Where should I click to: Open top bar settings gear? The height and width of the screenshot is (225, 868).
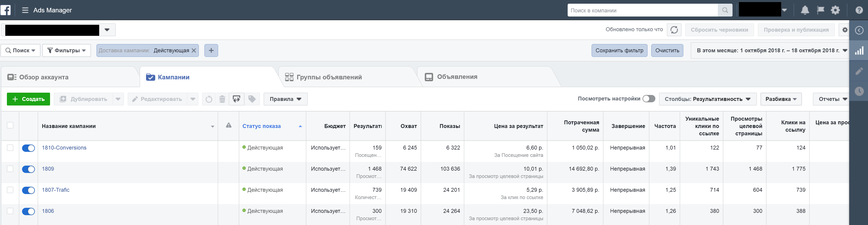coord(835,10)
